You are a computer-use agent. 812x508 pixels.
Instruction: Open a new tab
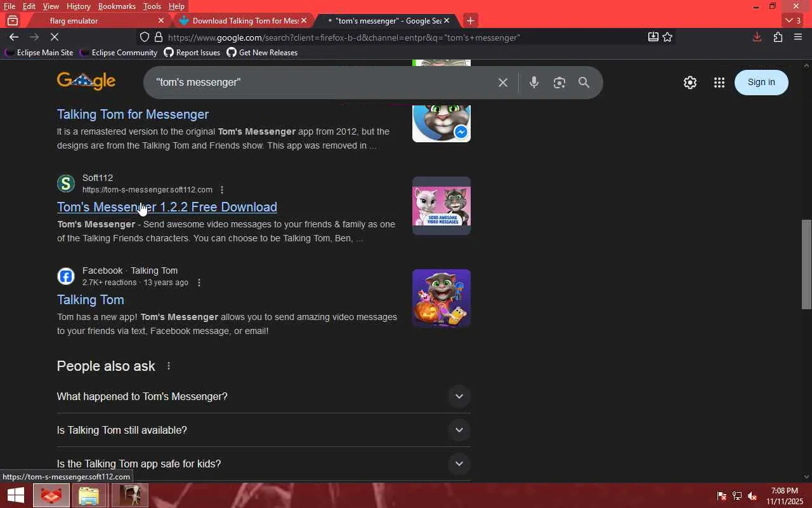click(x=470, y=20)
